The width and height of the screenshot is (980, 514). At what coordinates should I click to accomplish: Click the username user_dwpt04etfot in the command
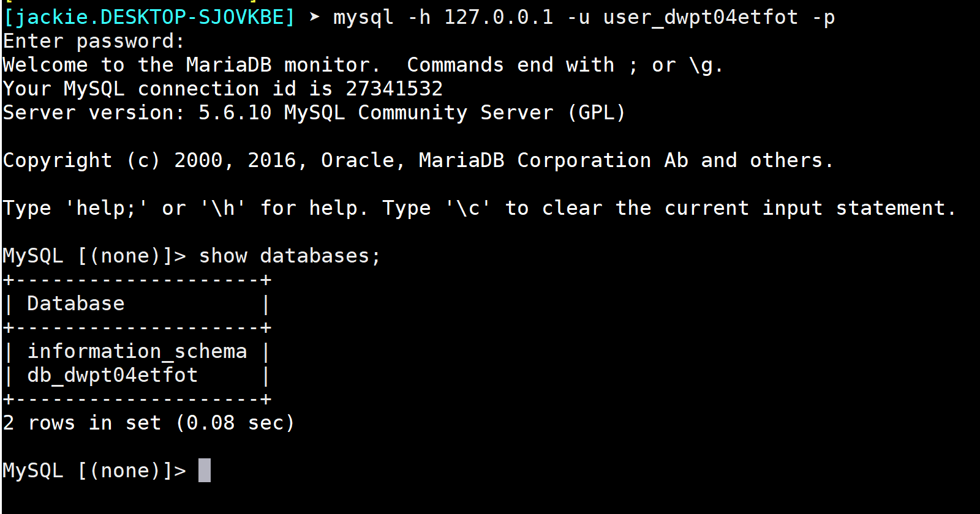pyautogui.click(x=701, y=17)
